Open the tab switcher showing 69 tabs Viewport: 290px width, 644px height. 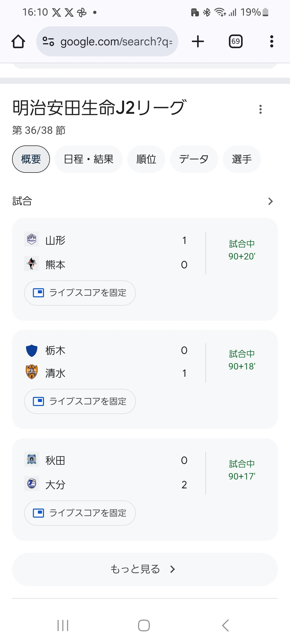click(235, 42)
